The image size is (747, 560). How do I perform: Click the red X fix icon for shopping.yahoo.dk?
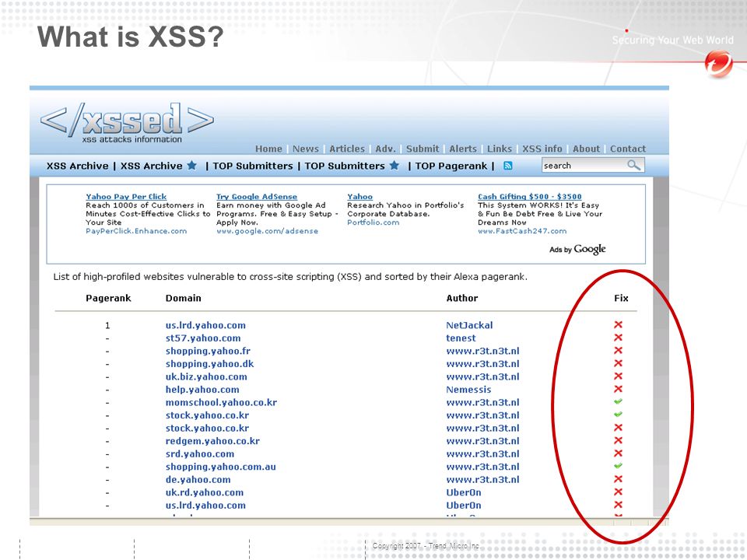pyautogui.click(x=618, y=363)
